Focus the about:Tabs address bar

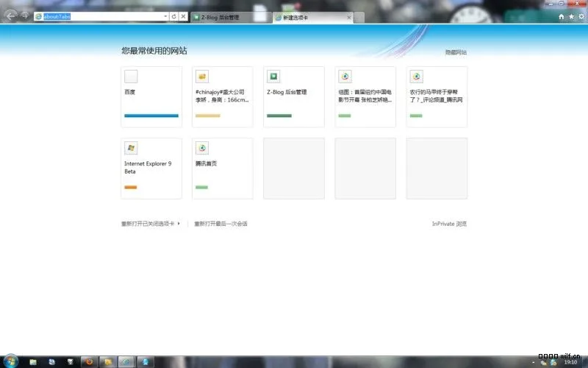100,16
